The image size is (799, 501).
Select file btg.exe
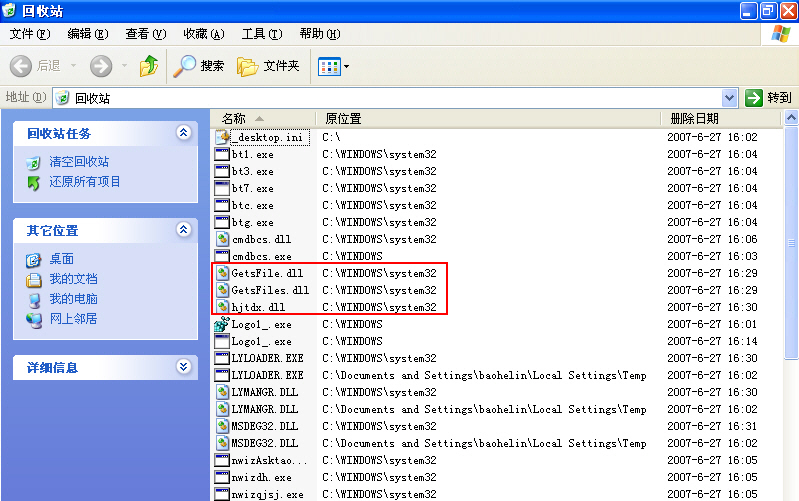tap(253, 222)
